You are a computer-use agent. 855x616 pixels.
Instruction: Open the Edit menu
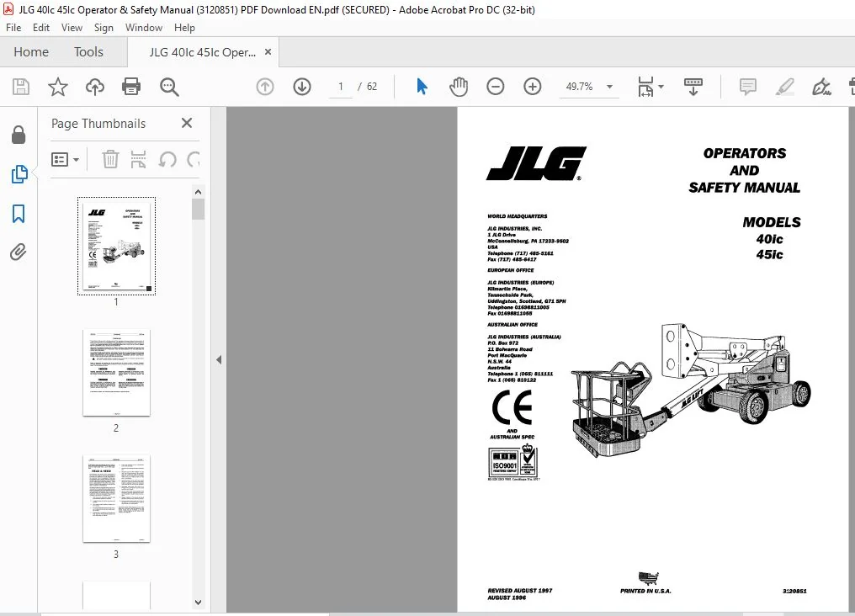[41, 28]
